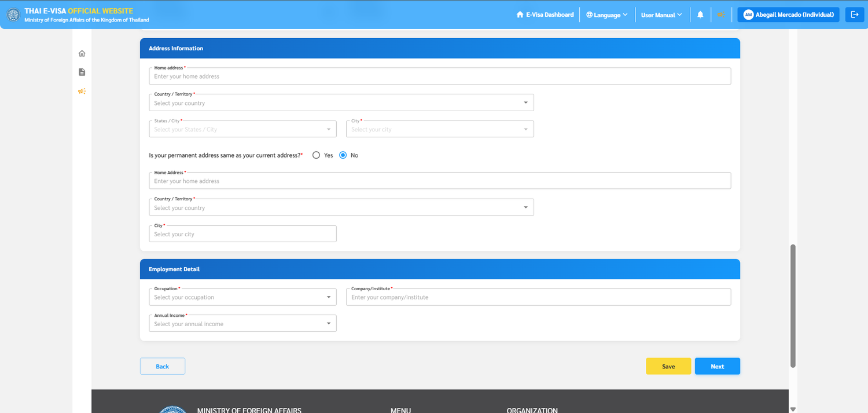Expand the Annual Income dropdown

[242, 324]
